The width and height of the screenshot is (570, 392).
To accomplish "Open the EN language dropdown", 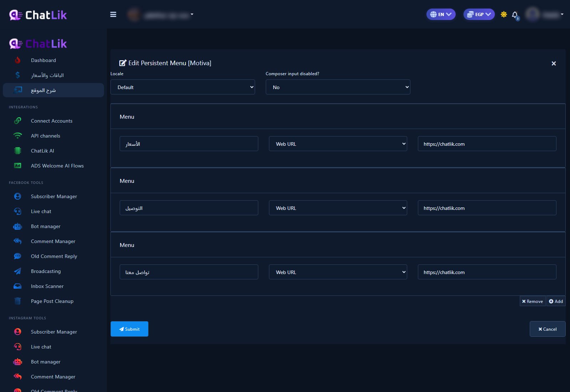I will 441,14.
